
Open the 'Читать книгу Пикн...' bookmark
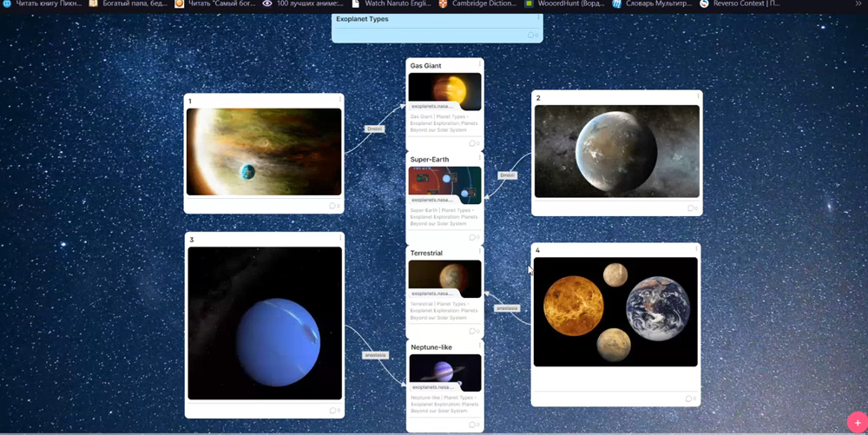42,3
